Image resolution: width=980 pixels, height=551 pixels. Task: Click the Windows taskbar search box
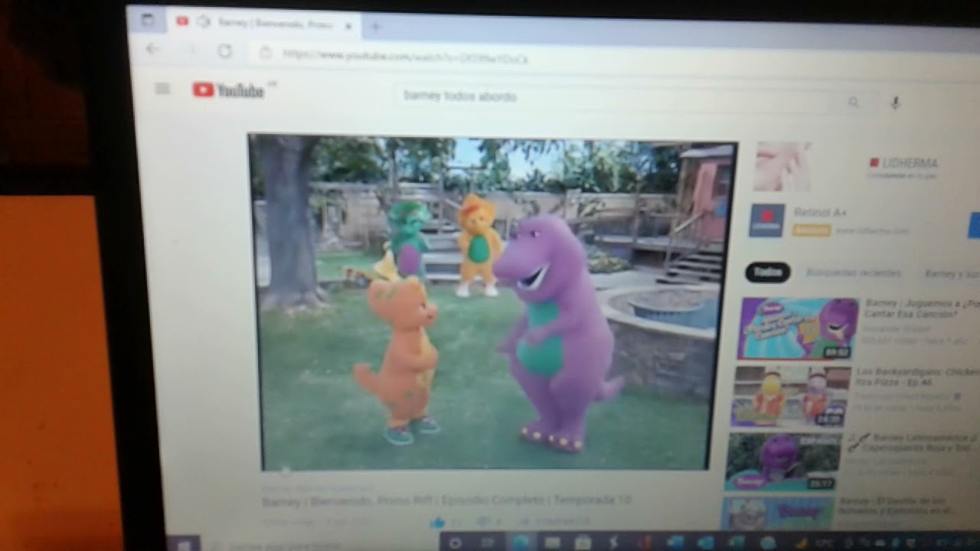pos(320,546)
